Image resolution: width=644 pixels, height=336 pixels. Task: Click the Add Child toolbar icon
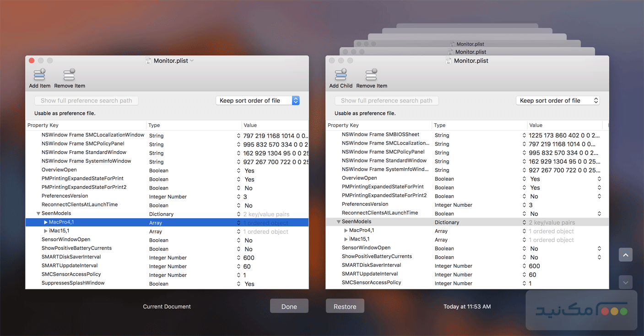click(x=341, y=75)
